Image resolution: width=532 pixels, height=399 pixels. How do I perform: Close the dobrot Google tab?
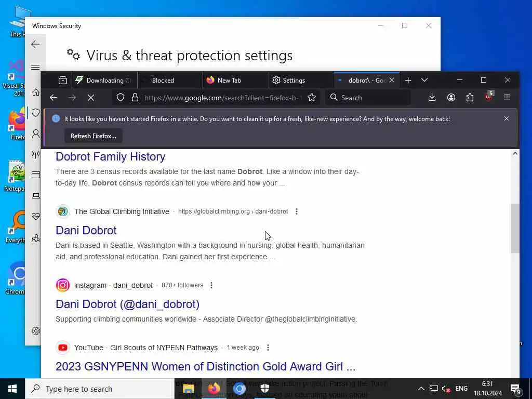point(392,81)
